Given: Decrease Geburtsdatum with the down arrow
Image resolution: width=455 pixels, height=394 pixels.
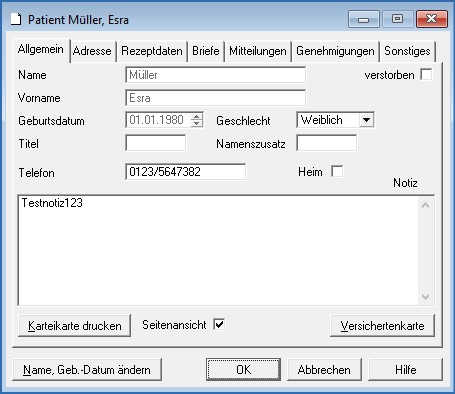Looking at the screenshot, I should 197,123.
